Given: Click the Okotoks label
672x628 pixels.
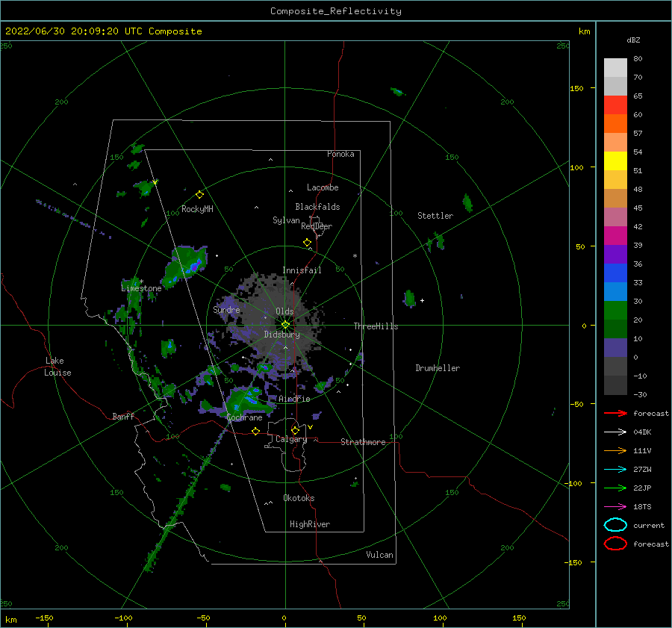Looking at the screenshot, I should tap(299, 498).
